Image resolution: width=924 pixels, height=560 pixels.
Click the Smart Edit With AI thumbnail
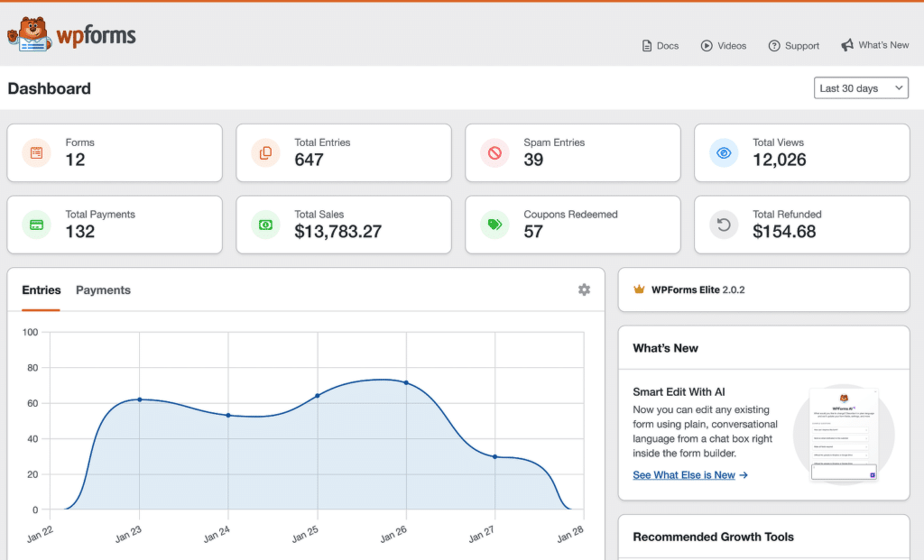844,435
